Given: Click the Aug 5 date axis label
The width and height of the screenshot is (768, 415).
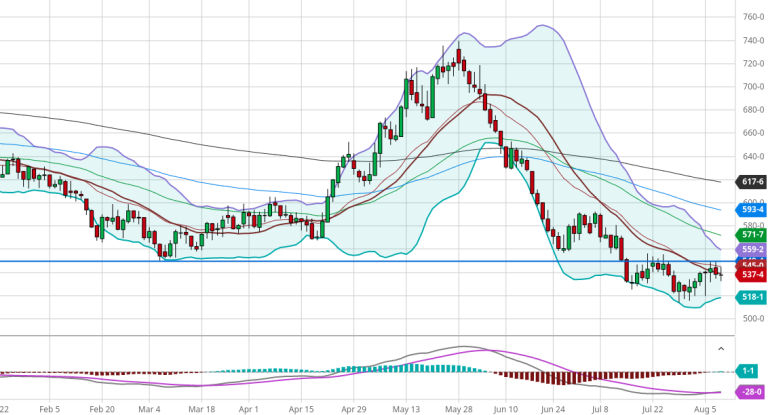Looking at the screenshot, I should (704, 409).
